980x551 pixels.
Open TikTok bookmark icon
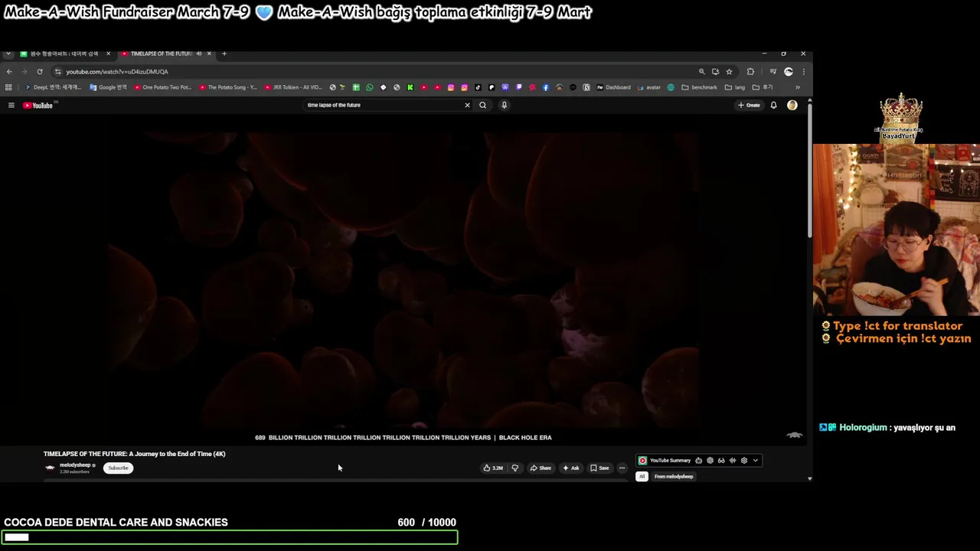point(478,87)
